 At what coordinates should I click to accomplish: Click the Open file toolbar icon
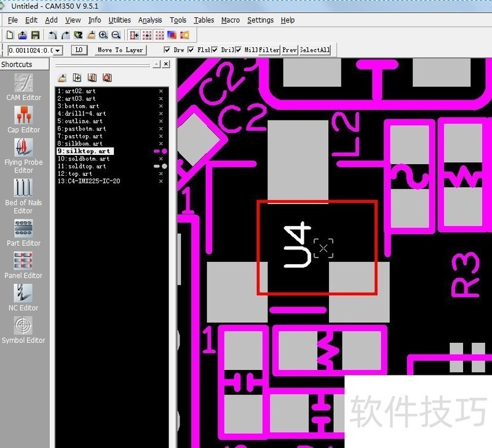(x=22, y=35)
